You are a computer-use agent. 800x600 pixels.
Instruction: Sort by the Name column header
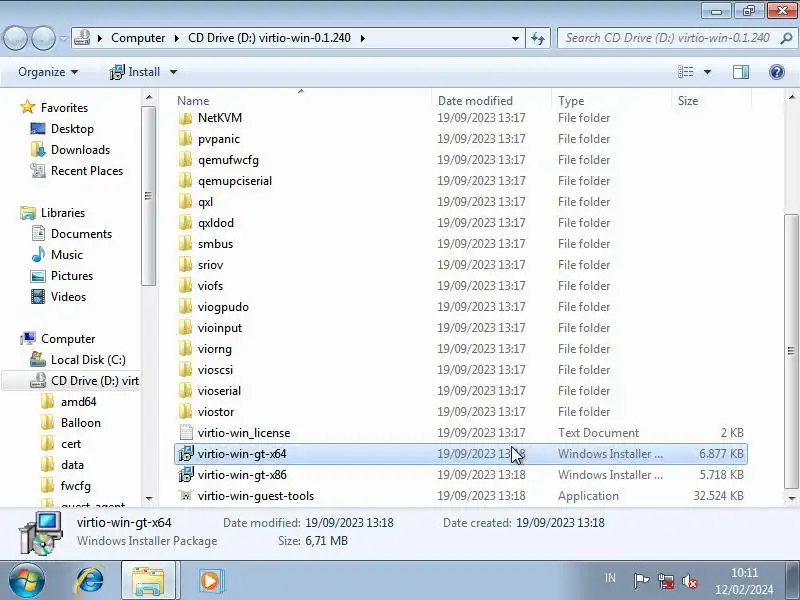[303, 101]
